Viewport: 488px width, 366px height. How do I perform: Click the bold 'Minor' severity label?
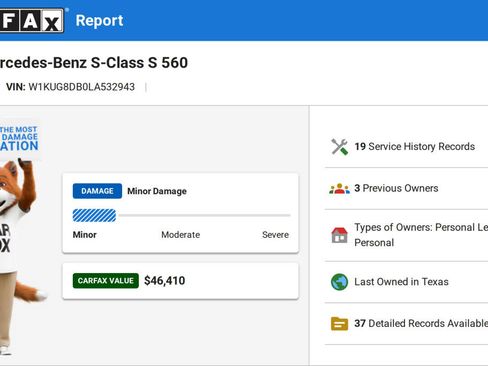tap(85, 235)
